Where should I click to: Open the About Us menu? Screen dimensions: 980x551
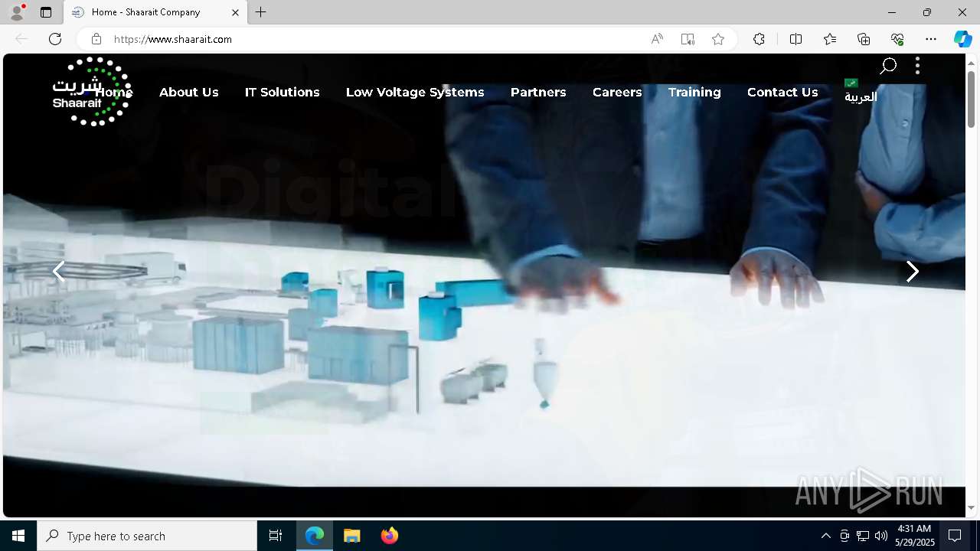click(x=189, y=93)
